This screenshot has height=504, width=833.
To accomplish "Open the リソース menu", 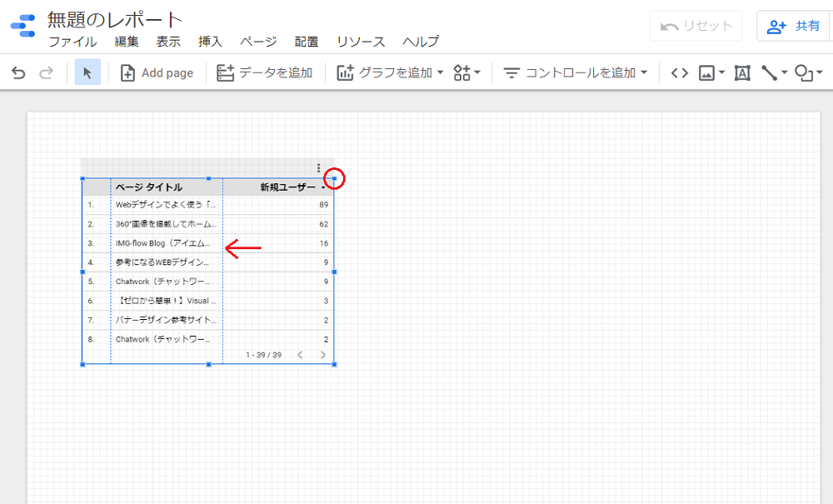I will (x=360, y=41).
